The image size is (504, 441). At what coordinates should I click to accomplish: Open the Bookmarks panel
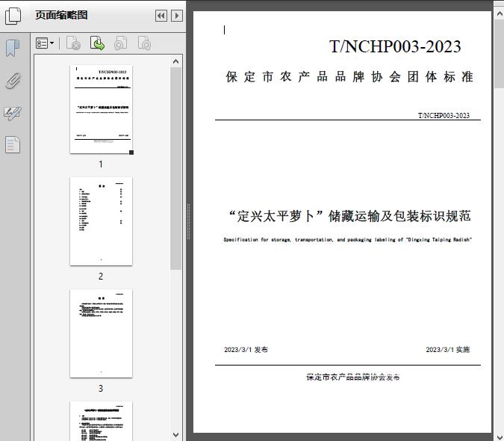coord(13,49)
